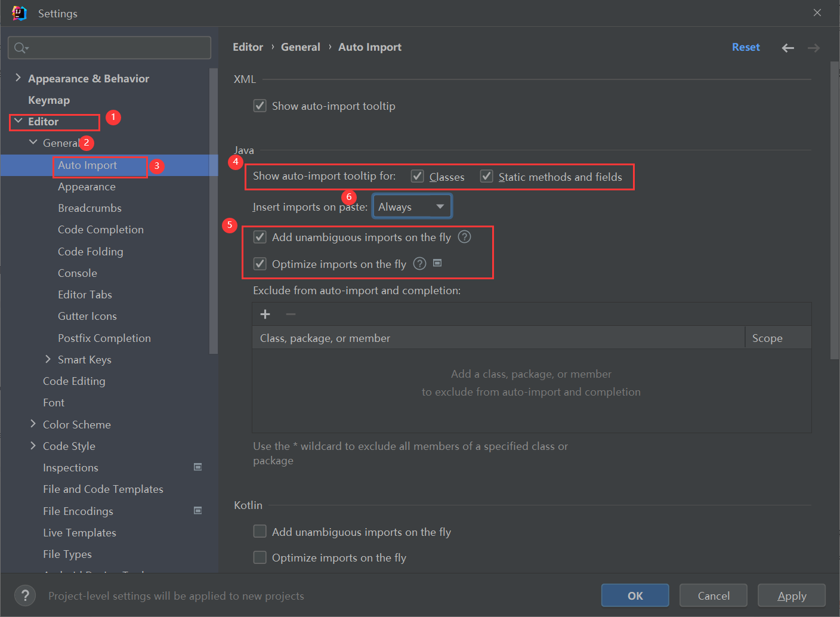The height and width of the screenshot is (617, 840).
Task: Toggle the Classes checkbox
Action: (418, 176)
